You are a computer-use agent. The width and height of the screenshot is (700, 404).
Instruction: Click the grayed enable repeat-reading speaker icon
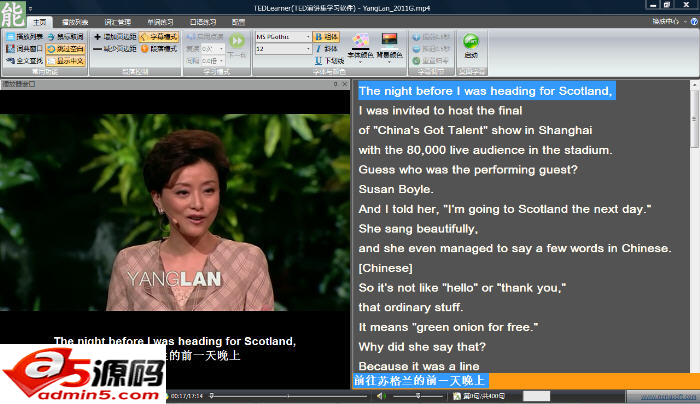pos(191,37)
